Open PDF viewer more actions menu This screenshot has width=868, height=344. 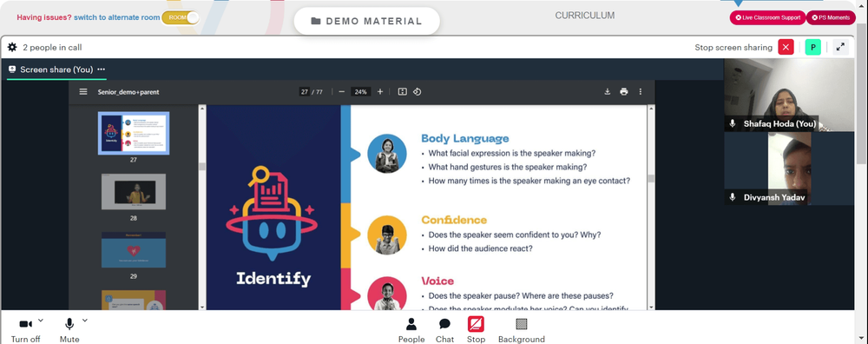tap(641, 92)
